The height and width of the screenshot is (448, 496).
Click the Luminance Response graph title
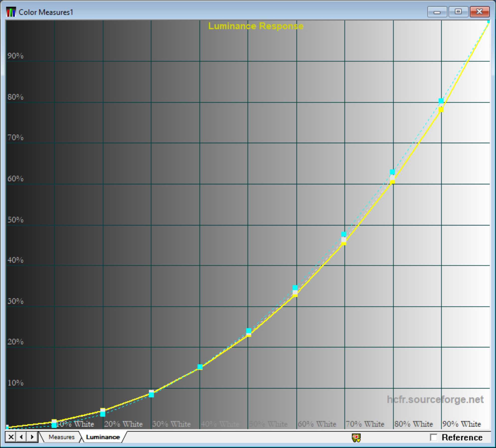click(x=256, y=26)
